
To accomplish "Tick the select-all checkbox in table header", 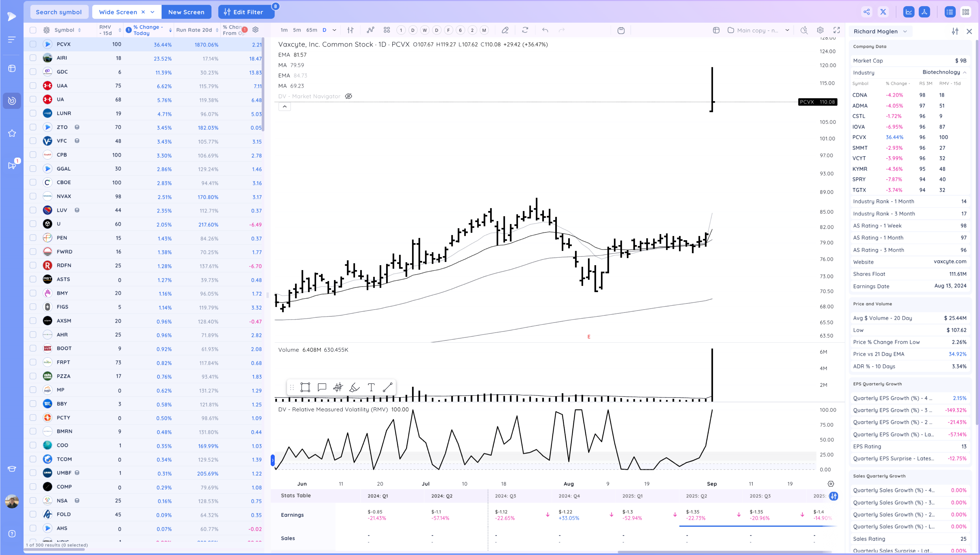I will [33, 30].
